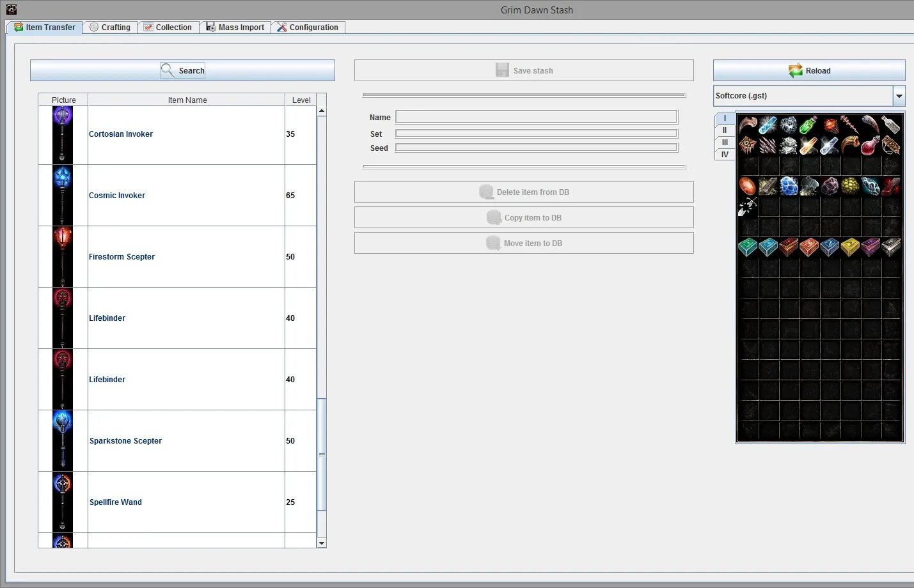The image size is (914, 588).
Task: Select the Firestorm Scepter name
Action: [x=122, y=257]
